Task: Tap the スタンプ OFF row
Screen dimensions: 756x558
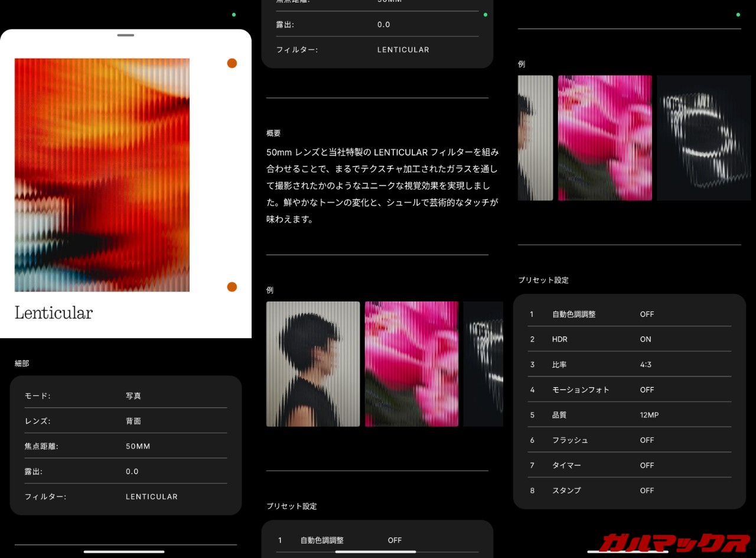Action: (x=629, y=491)
